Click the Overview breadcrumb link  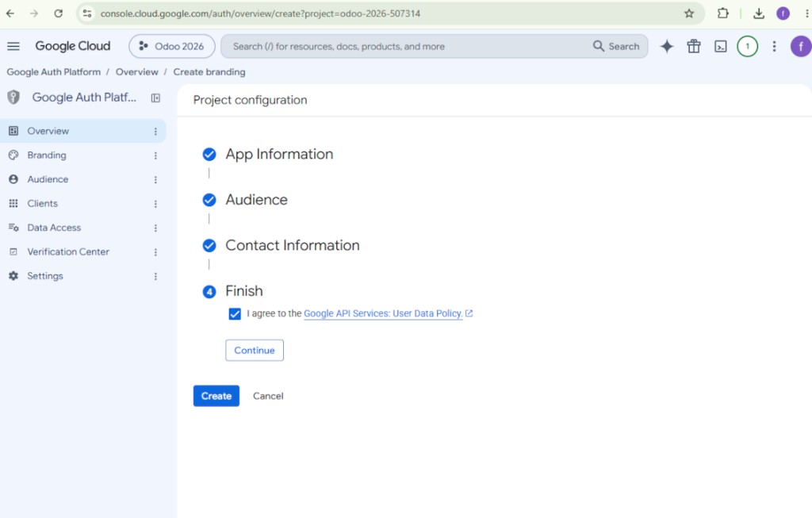136,72
